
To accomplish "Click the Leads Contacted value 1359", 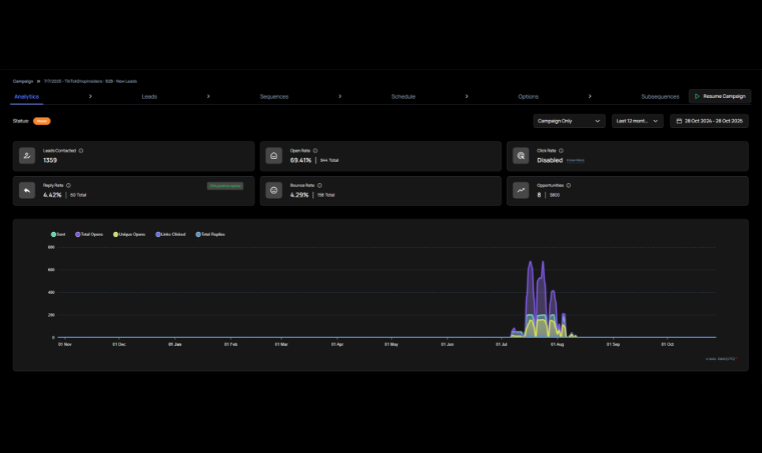I will pyautogui.click(x=50, y=160).
